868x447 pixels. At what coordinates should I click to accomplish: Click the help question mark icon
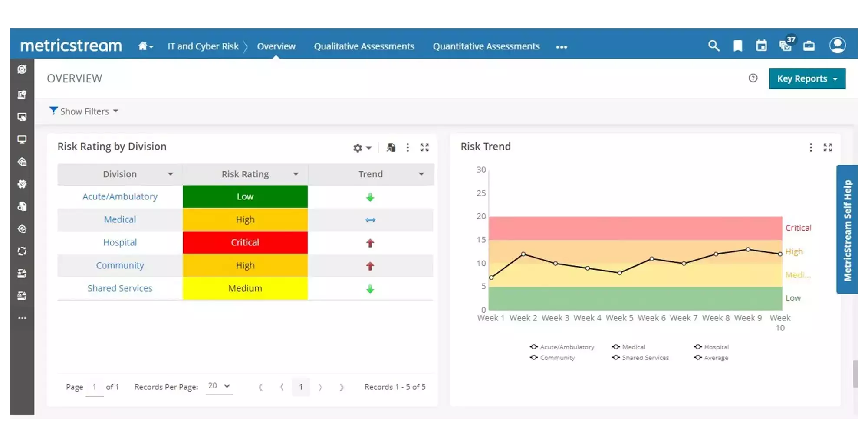pyautogui.click(x=753, y=78)
